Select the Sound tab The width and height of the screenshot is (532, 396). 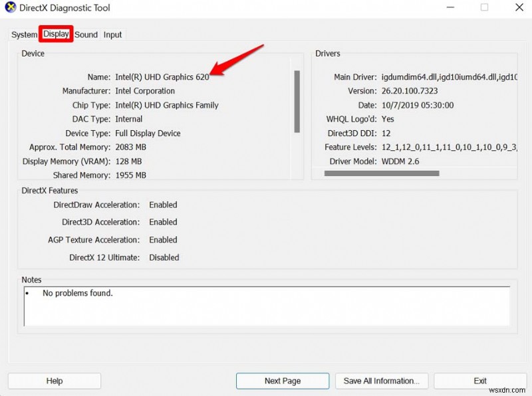(x=86, y=35)
